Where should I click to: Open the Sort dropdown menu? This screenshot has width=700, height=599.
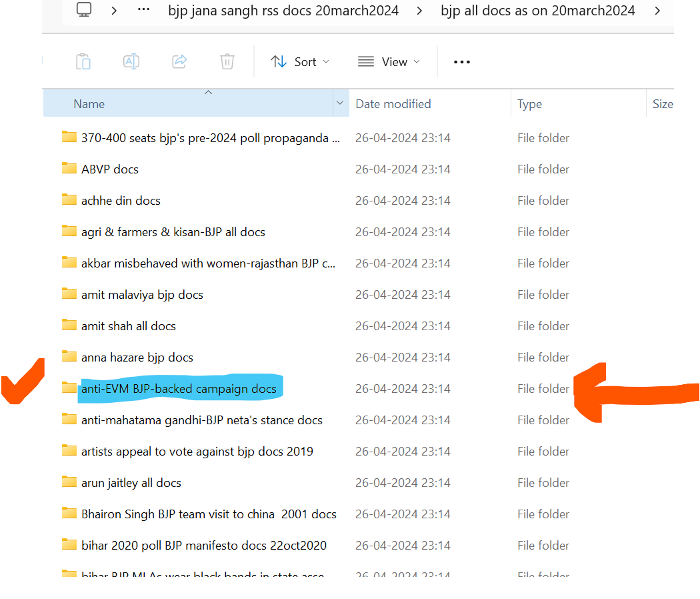click(300, 61)
